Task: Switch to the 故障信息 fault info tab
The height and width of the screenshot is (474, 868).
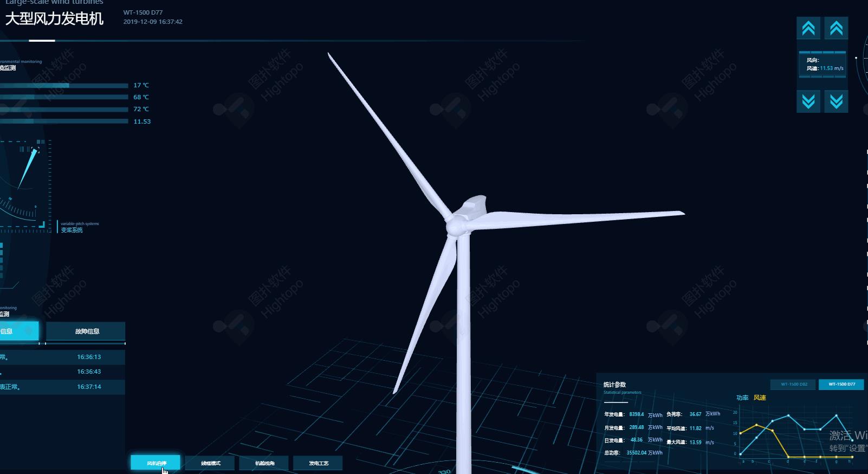Action: tap(86, 331)
